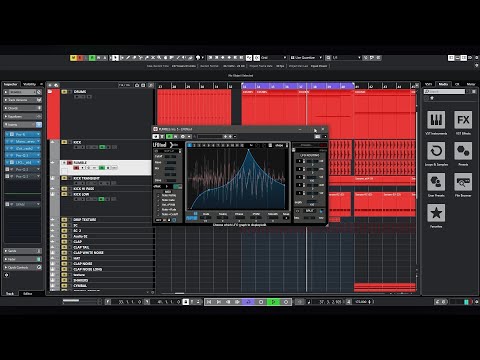Image resolution: width=480 pixels, height=360 pixels.
Task: Click the LFOTool logo
Action: point(165,145)
